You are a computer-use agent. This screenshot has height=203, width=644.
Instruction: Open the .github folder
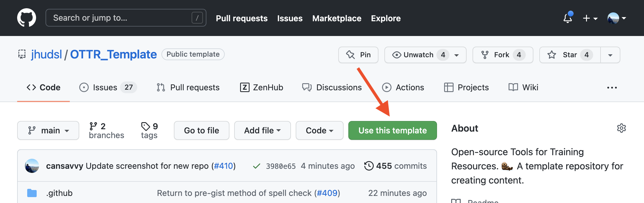tap(59, 193)
